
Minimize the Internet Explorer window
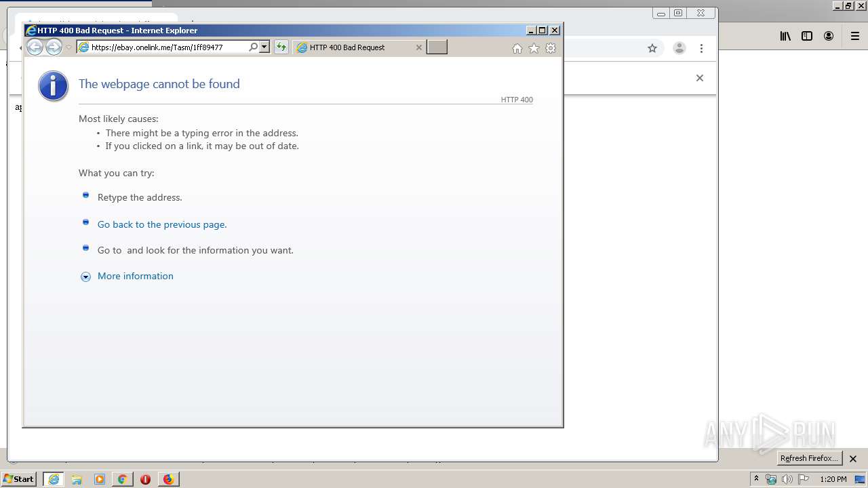[x=531, y=30]
